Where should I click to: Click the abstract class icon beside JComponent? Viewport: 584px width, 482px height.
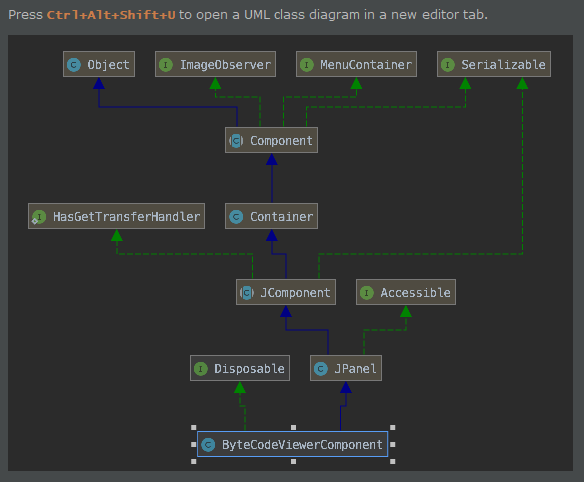point(247,293)
